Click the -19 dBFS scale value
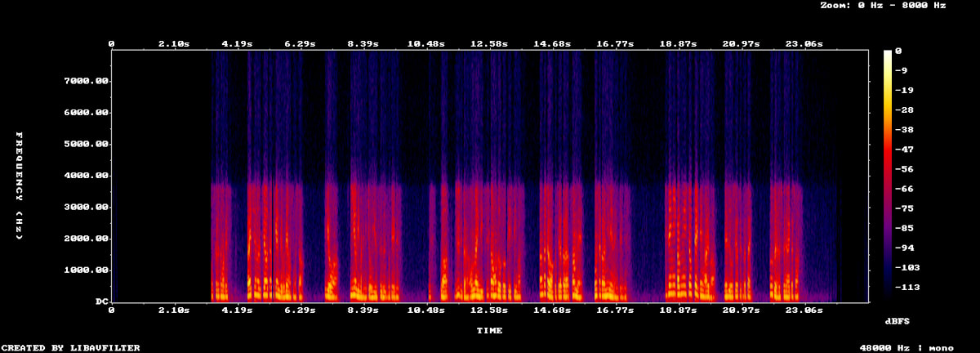980x353 pixels. (x=904, y=90)
